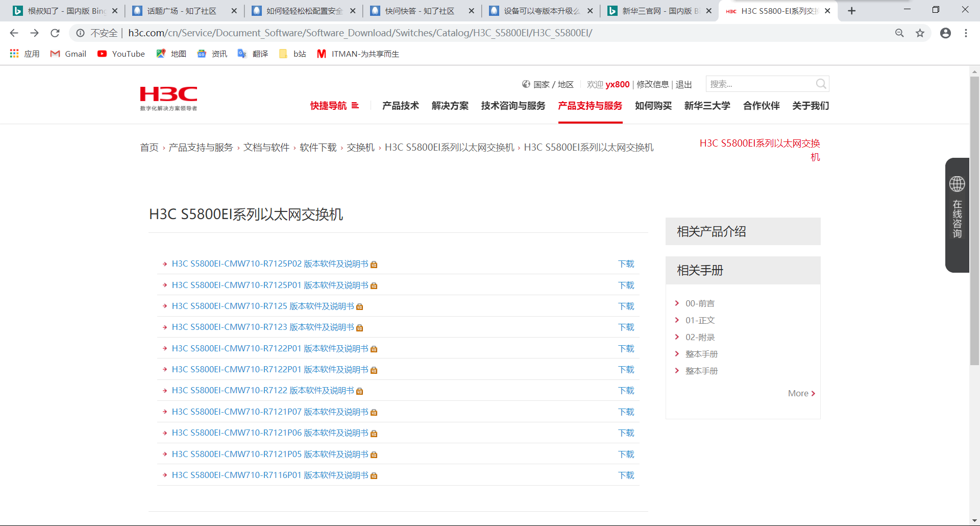Screen dimensions: 980x526
Task: Click the yx800 username link
Action: [x=618, y=84]
